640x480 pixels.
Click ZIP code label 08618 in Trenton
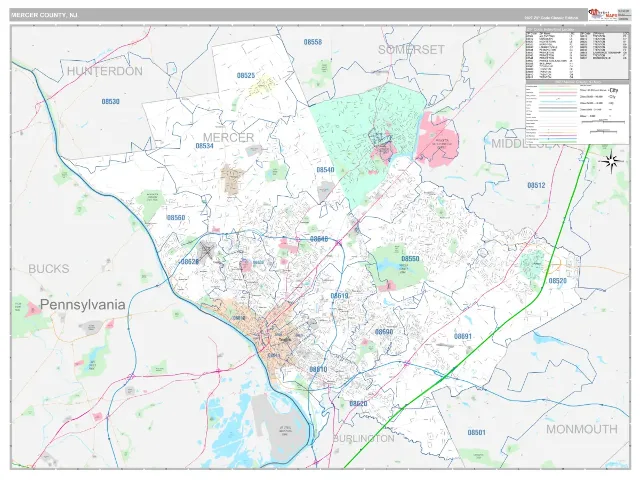tap(239, 318)
